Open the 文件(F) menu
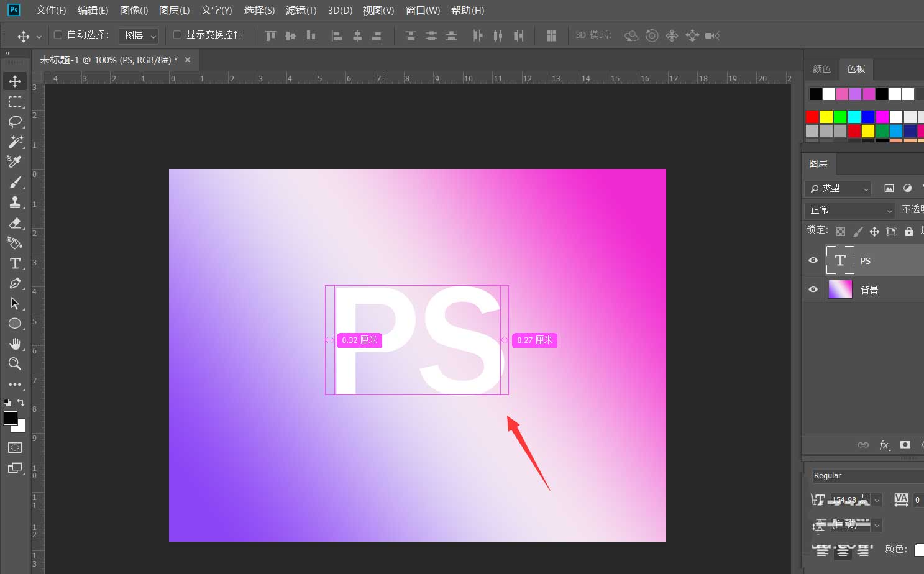The height and width of the screenshot is (574, 924). click(x=51, y=11)
